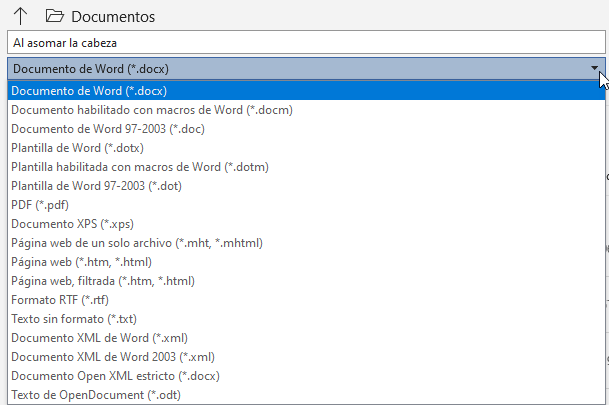Image resolution: width=609 pixels, height=405 pixels.
Task: Click the Documentos folder icon
Action: click(x=55, y=16)
